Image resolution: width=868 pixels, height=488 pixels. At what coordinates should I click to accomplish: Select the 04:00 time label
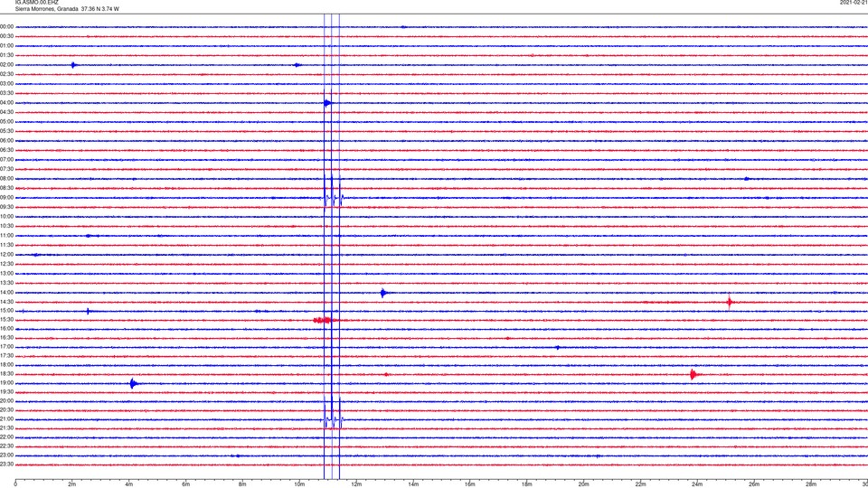[x=6, y=103]
